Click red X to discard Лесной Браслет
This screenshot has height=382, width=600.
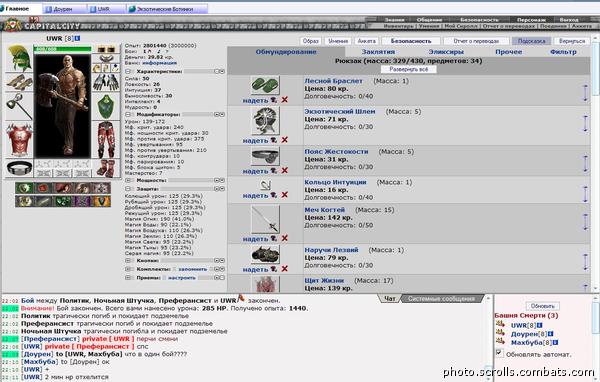(x=284, y=100)
